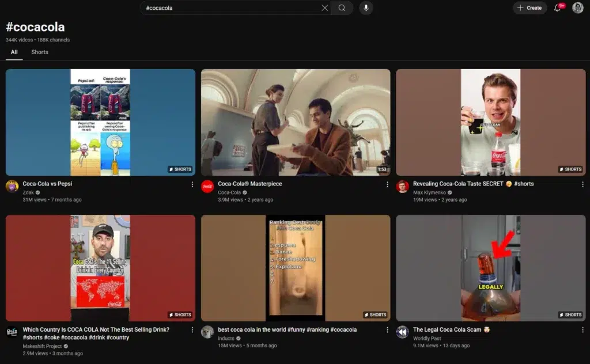Image resolution: width=590 pixels, height=364 pixels.
Task: Open the Coca-Cola vs Pepsi title
Action: click(47, 184)
